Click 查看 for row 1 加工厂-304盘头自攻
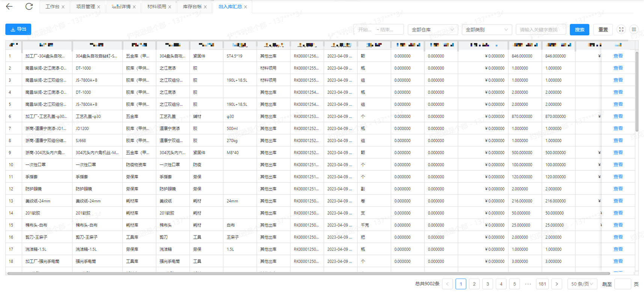This screenshot has height=295, width=644. pyautogui.click(x=618, y=56)
